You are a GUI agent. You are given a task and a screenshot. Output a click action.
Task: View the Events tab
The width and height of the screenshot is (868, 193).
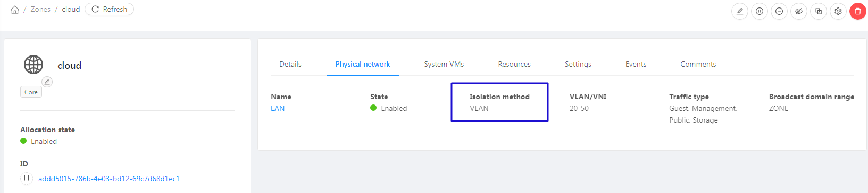pyautogui.click(x=636, y=64)
